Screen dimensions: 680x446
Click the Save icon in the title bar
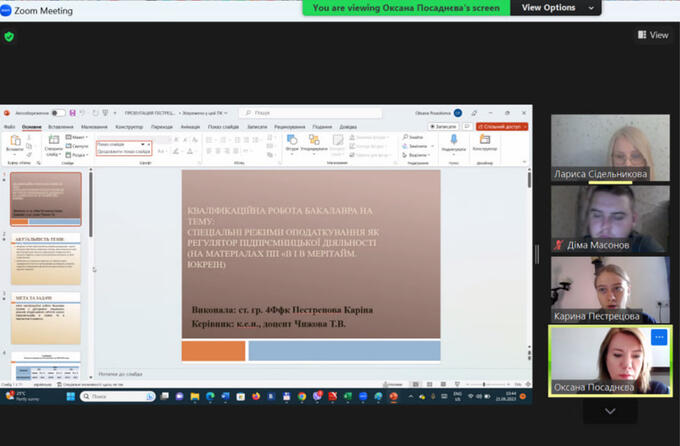click(71, 113)
